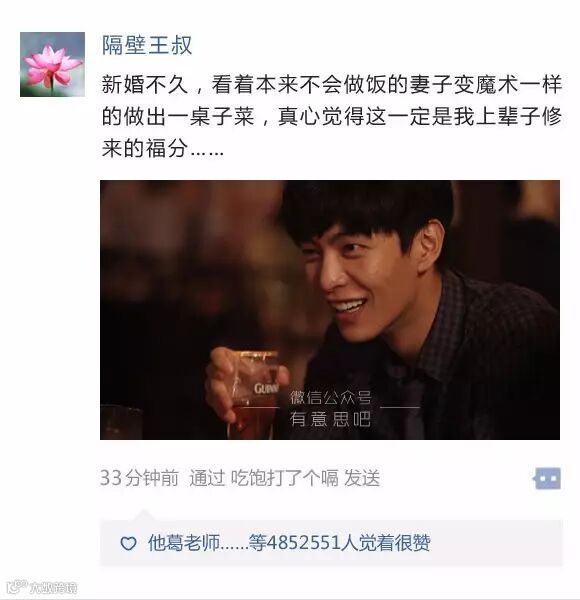
Task: Tap the comment bubble icon beside timestamp
Action: click(x=547, y=478)
